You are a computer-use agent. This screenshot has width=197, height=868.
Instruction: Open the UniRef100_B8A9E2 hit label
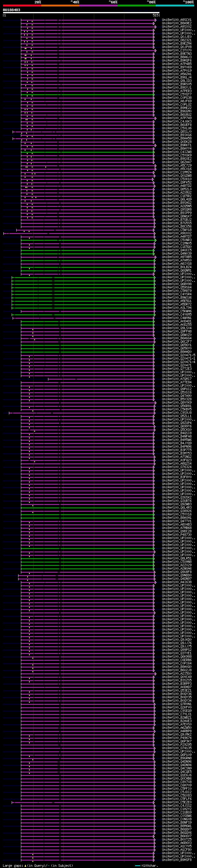pyautogui.click(x=177, y=23)
